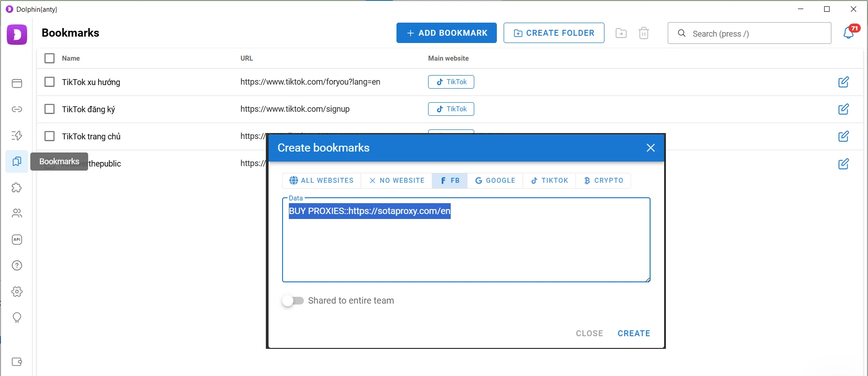Close the Create bookmarks dialog with X
Viewport: 868px width, 376px height.
(651, 148)
